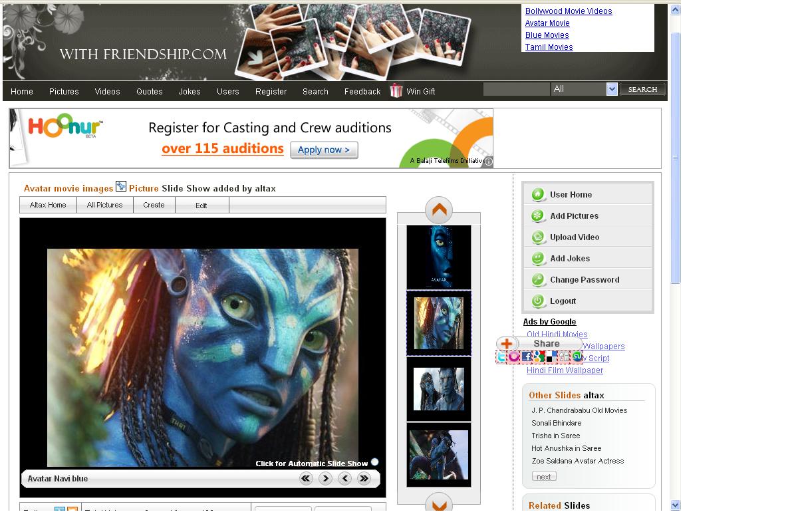This screenshot has height=532, width=798.
Task: Open the Feedback menu item
Action: click(362, 92)
